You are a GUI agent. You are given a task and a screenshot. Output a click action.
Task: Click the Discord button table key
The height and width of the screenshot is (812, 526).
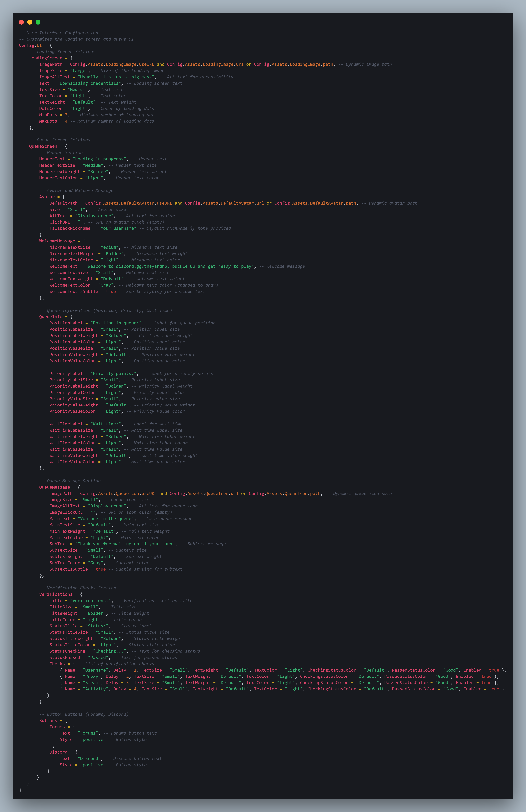58,752
